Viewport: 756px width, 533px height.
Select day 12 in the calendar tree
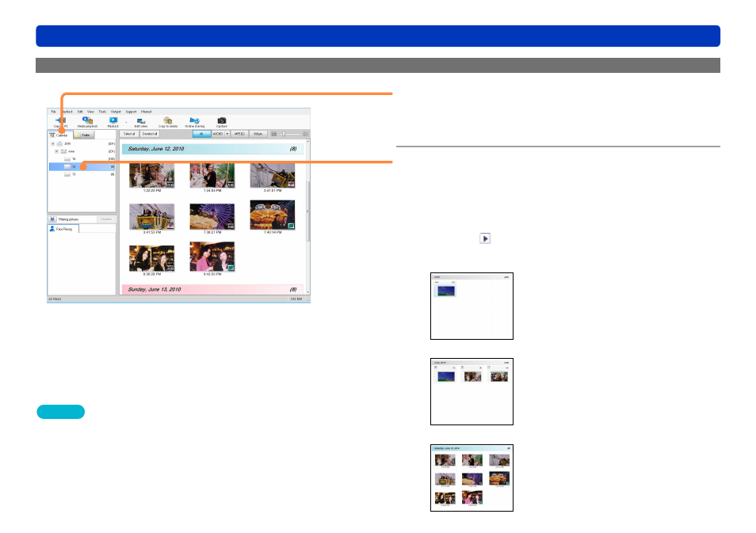pos(82,167)
